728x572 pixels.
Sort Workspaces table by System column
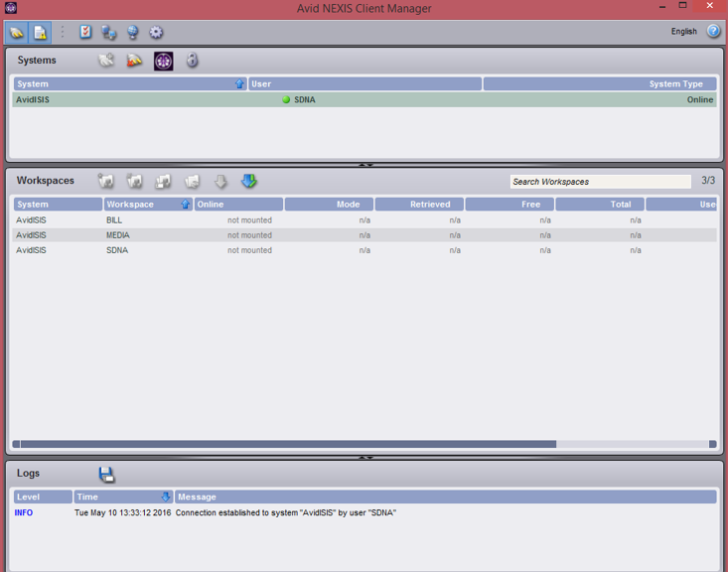pos(58,205)
